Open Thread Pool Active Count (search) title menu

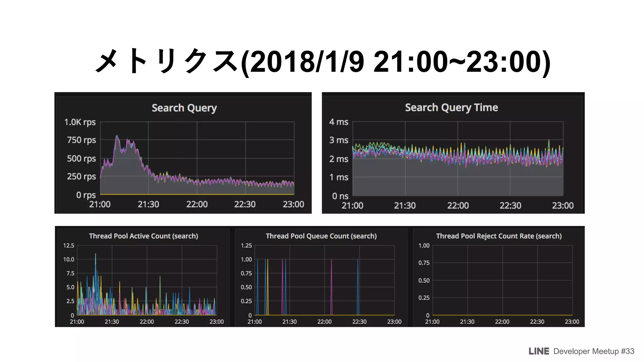(x=143, y=236)
